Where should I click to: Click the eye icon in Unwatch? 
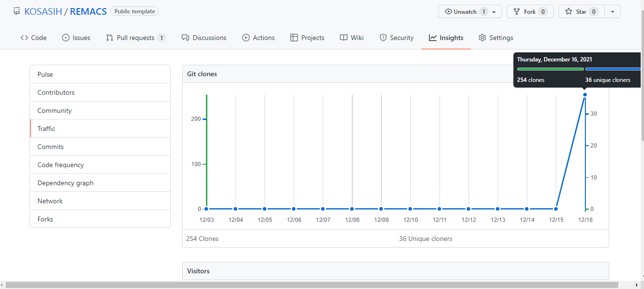pos(448,11)
